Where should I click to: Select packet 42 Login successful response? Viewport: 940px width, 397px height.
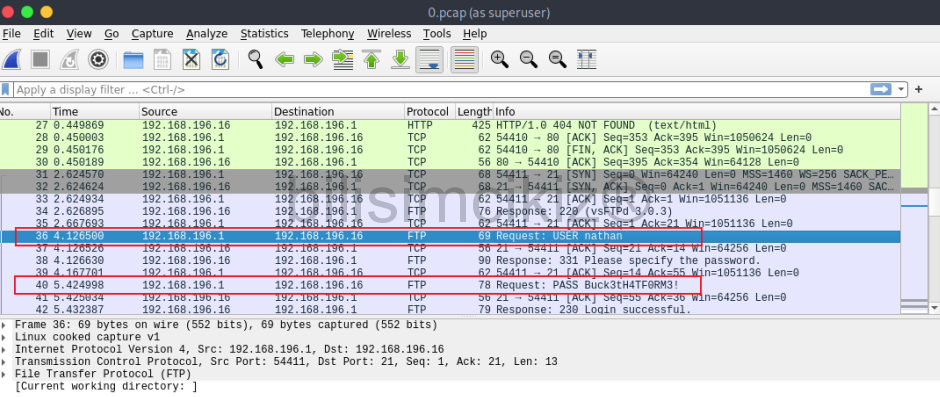[x=450, y=310]
